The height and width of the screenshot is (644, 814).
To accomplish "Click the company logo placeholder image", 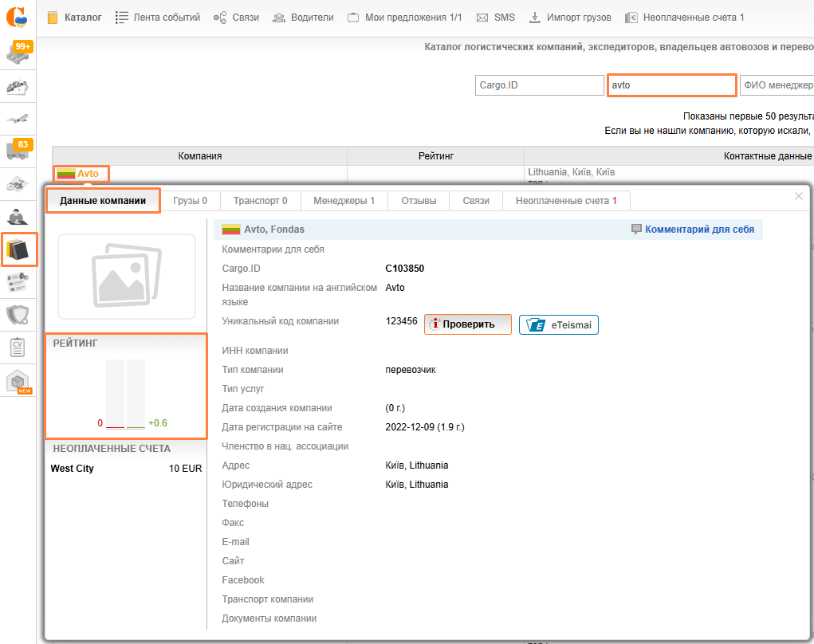I will tap(127, 277).
